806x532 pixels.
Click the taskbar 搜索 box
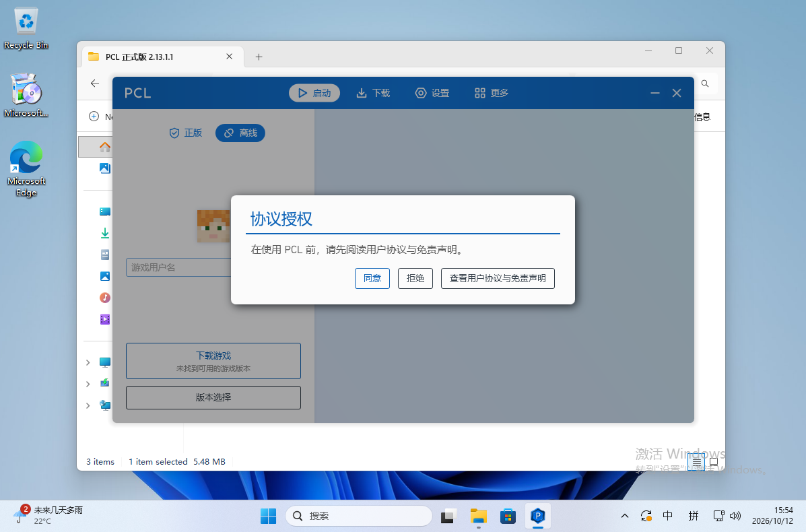[x=359, y=516]
